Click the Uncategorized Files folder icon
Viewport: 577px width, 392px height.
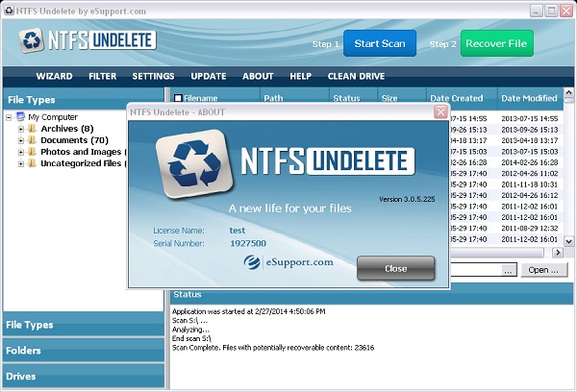pos(33,163)
